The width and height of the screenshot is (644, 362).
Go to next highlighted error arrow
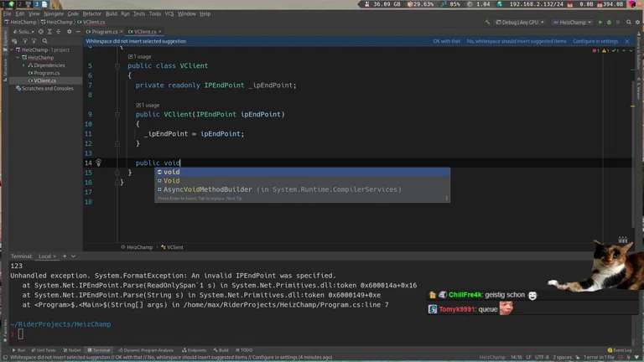(631, 50)
